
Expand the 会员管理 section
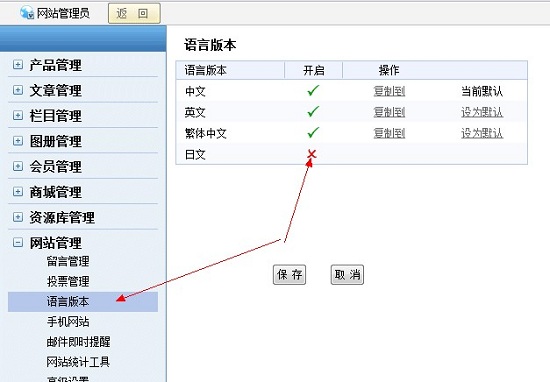[18, 166]
